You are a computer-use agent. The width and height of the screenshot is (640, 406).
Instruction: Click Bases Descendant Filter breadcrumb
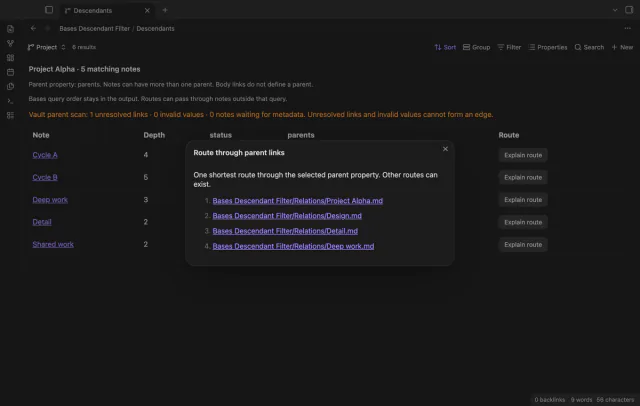click(94, 29)
